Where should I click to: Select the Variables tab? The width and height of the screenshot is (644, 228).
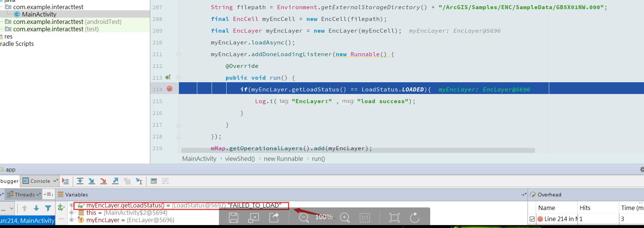pos(73,195)
